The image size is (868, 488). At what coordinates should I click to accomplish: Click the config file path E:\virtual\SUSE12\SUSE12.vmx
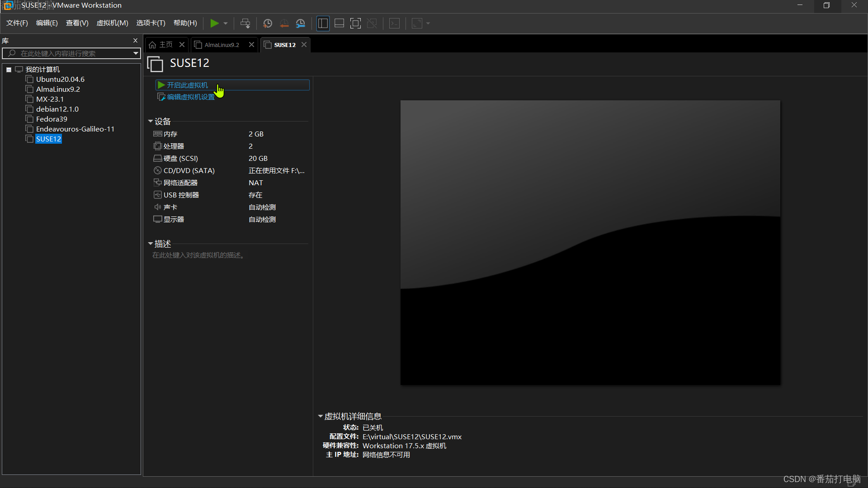pyautogui.click(x=412, y=437)
